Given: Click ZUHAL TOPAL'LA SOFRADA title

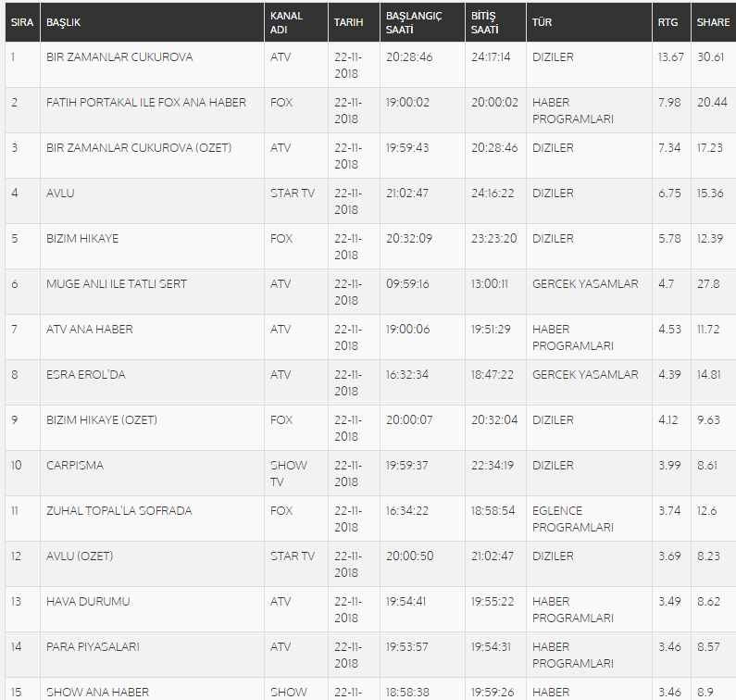Looking at the screenshot, I should pos(119,511).
